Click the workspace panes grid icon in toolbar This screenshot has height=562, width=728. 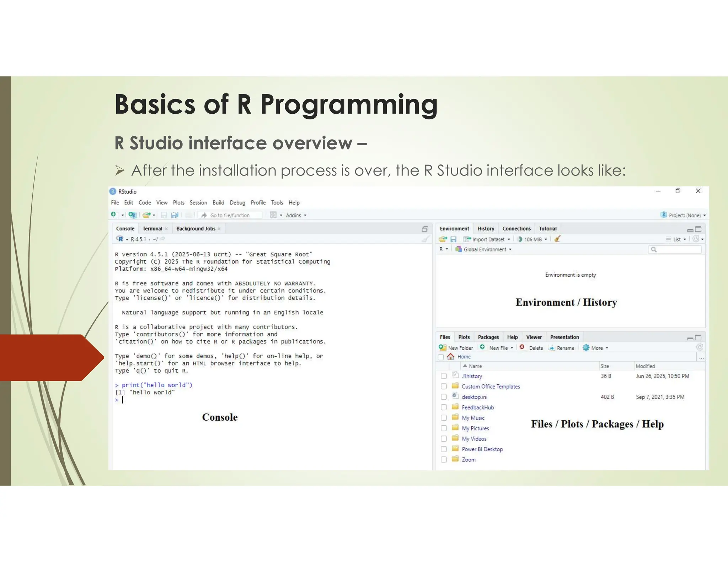273,215
